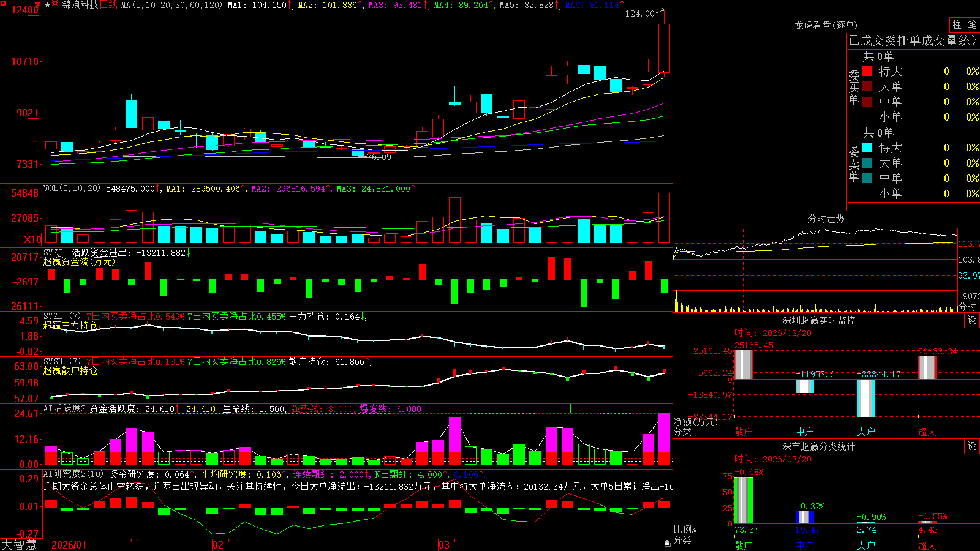
Task: Click the 强势线: 3.000 label
Action: tap(322, 408)
